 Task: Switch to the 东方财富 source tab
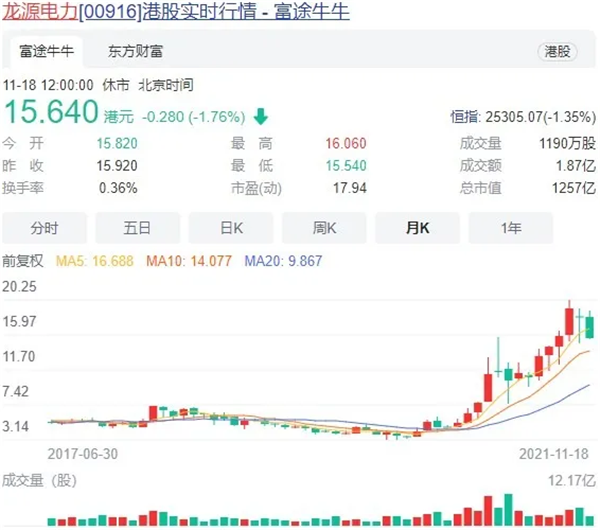pyautogui.click(x=135, y=51)
